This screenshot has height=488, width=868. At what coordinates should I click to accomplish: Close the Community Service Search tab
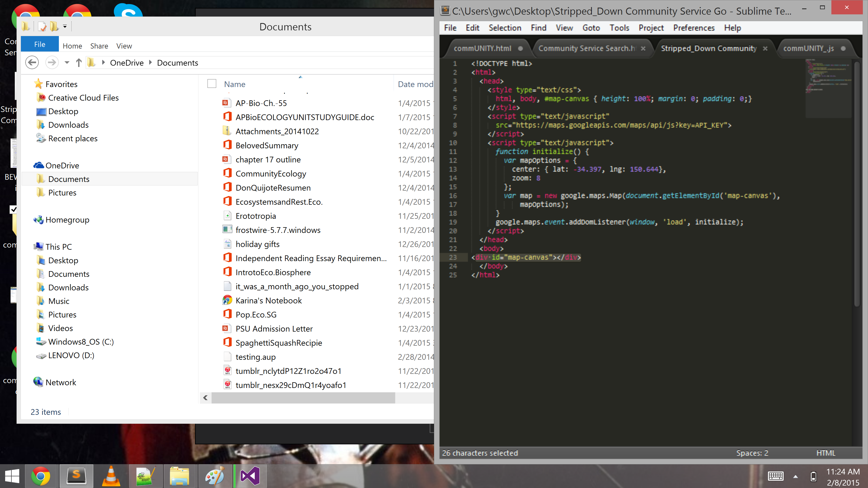[x=643, y=49]
